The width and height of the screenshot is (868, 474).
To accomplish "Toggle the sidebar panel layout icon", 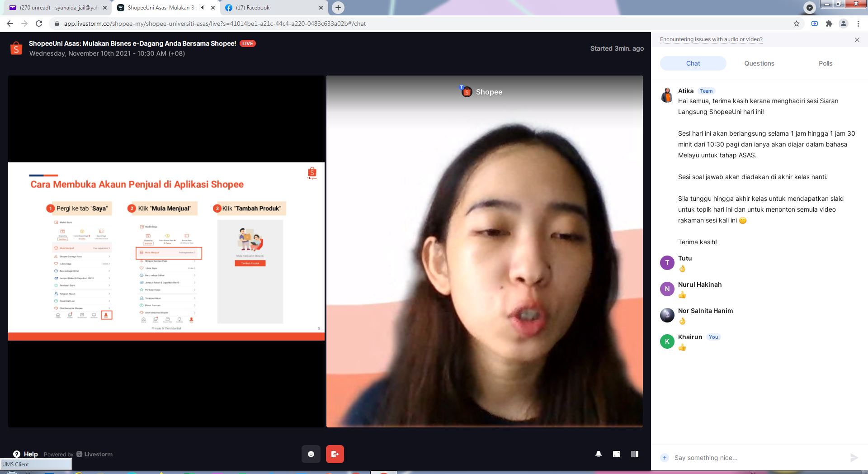I will (635, 454).
